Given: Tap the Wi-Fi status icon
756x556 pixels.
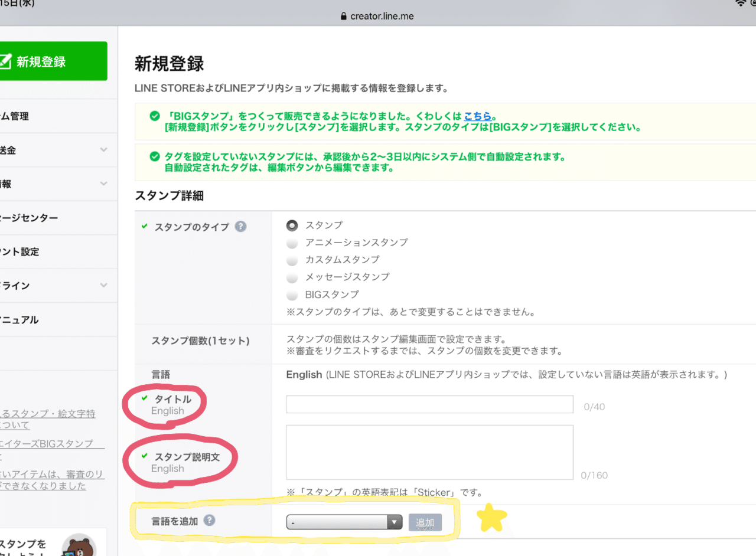Looking at the screenshot, I should pyautogui.click(x=740, y=3).
